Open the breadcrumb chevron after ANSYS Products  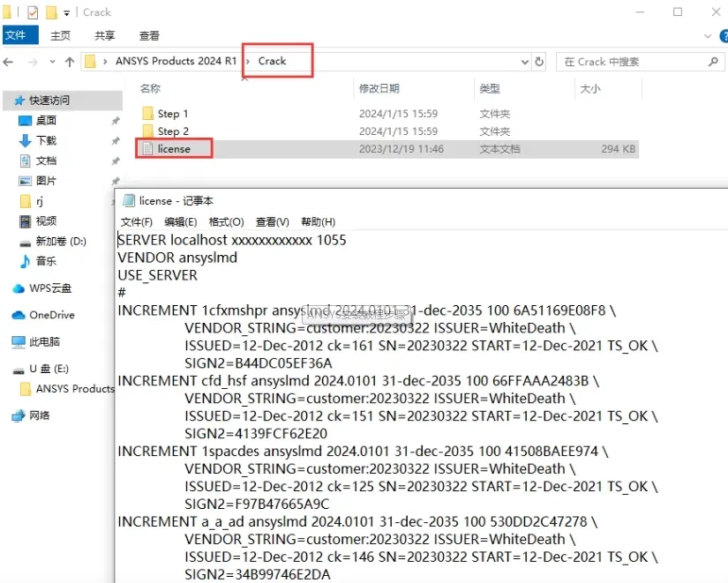pyautogui.click(x=247, y=61)
